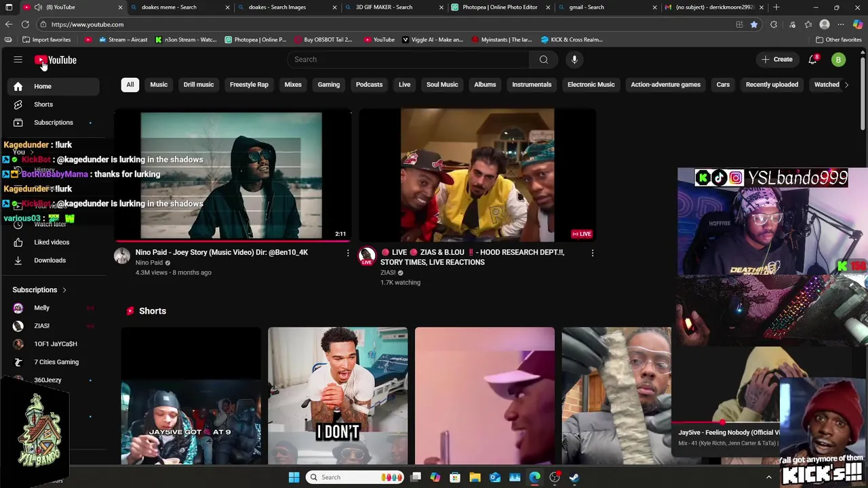
Task: Open the 360Jeezy channel subscription
Action: (x=53, y=380)
